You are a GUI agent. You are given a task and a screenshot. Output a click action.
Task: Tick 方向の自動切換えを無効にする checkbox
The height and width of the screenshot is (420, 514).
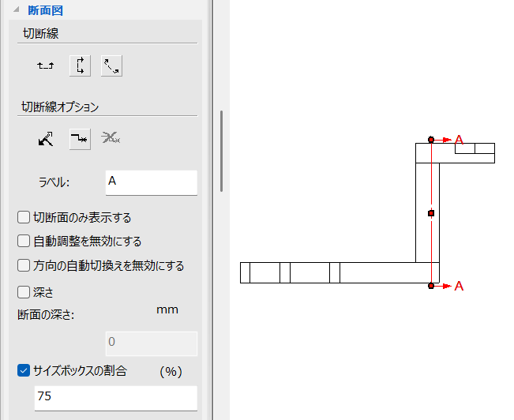coord(24,265)
